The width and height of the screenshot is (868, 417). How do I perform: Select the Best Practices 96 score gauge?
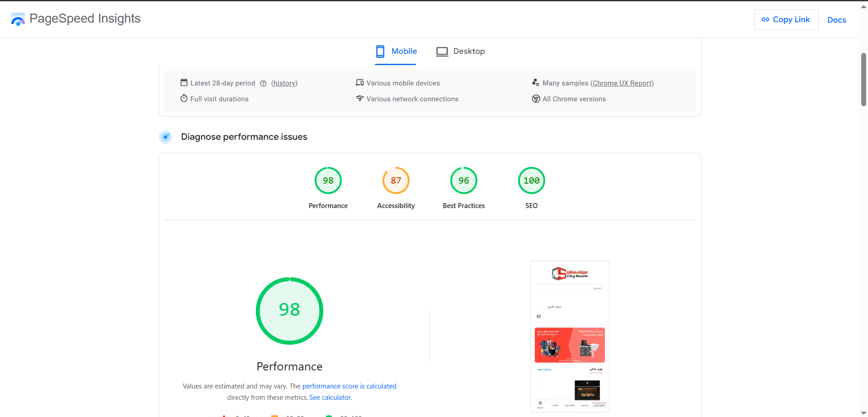coord(464,180)
